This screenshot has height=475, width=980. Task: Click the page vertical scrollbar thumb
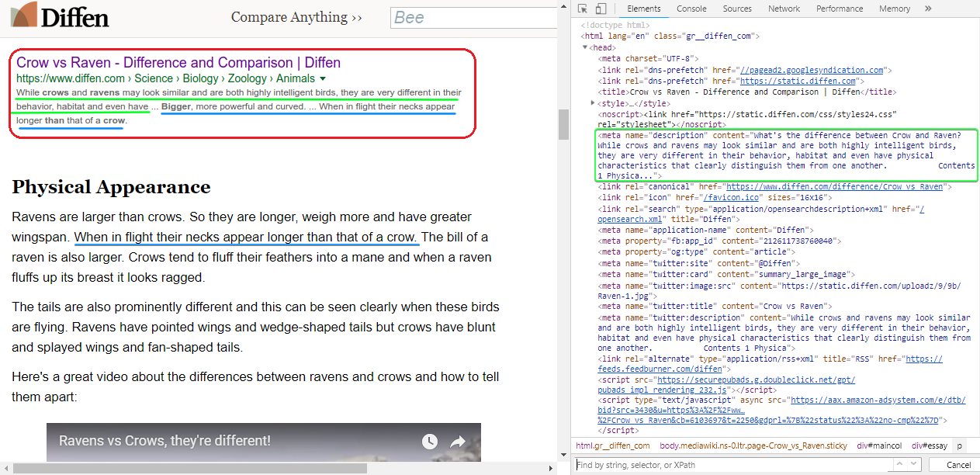[x=563, y=124]
